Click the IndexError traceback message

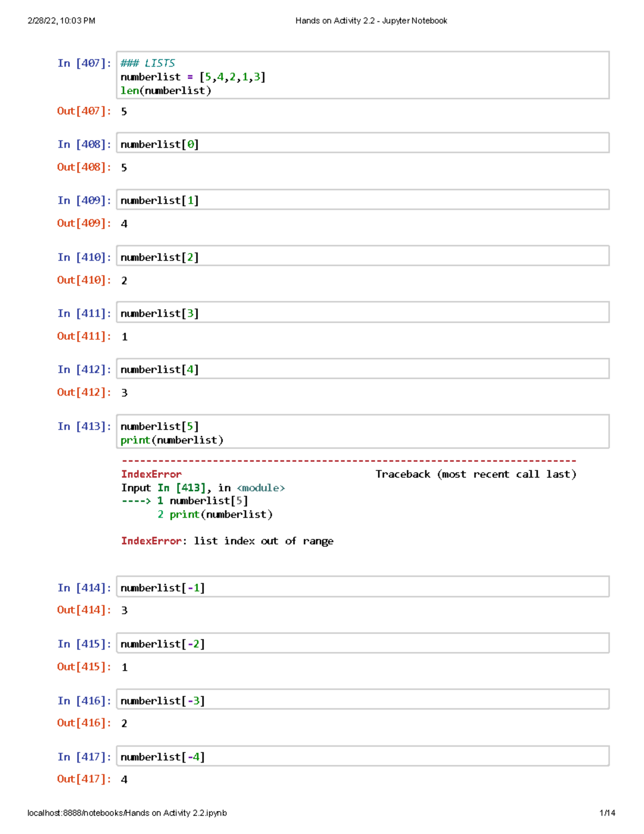click(151, 474)
